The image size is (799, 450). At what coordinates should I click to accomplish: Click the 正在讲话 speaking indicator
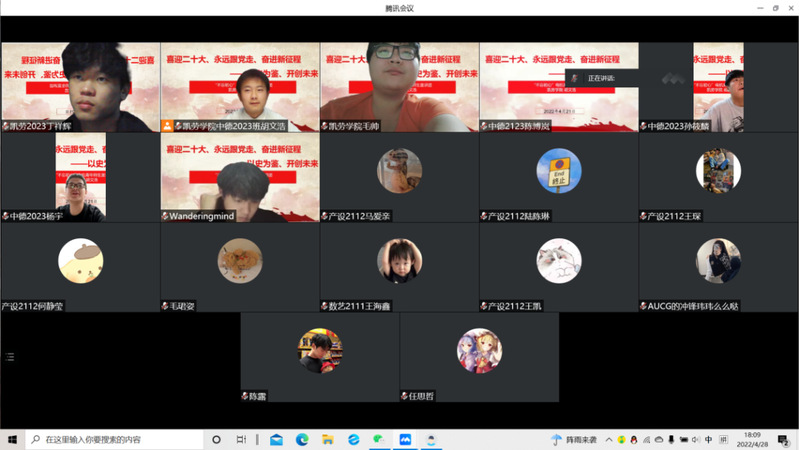tap(598, 78)
